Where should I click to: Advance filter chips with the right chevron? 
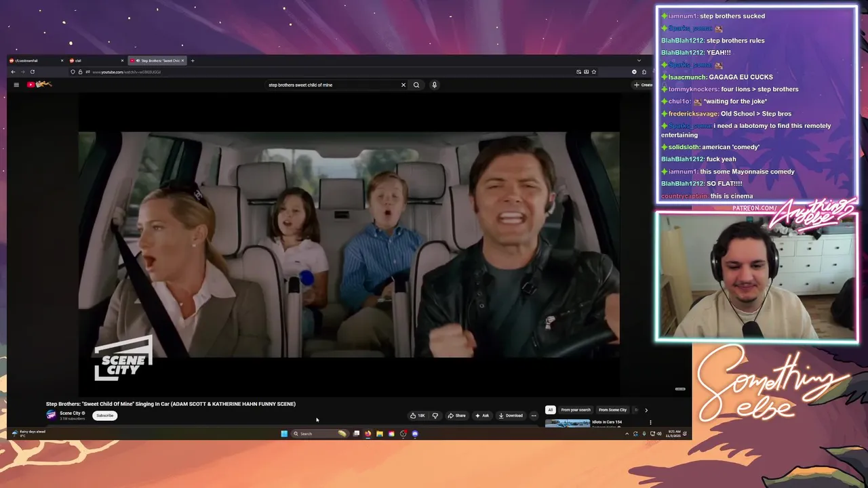tap(646, 409)
